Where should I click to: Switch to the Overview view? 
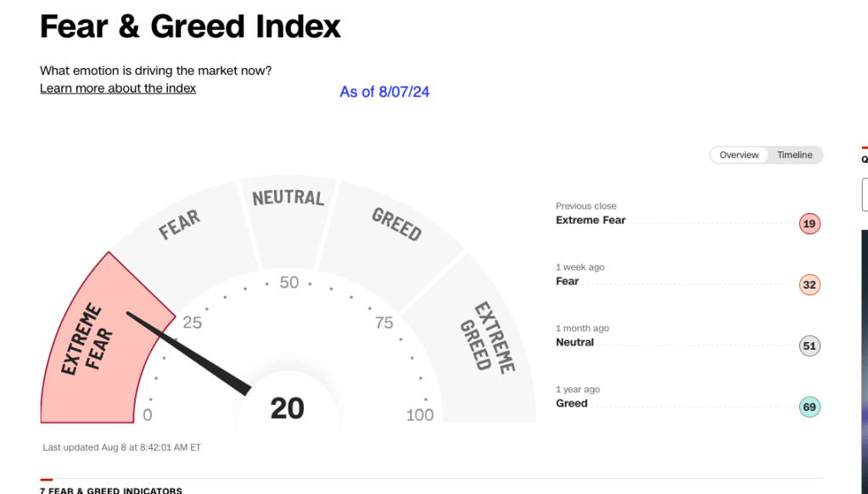tap(739, 155)
